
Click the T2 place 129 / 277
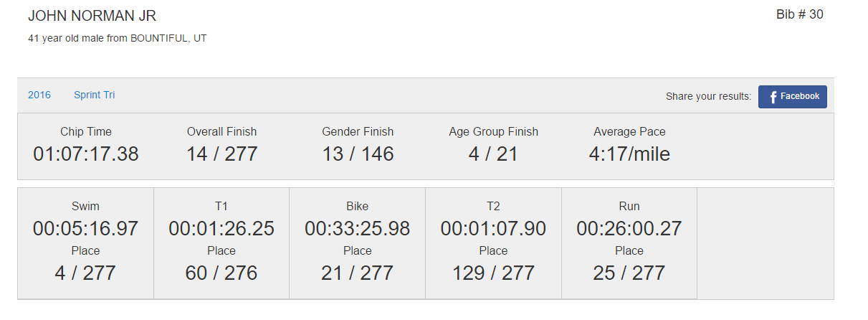point(493,273)
